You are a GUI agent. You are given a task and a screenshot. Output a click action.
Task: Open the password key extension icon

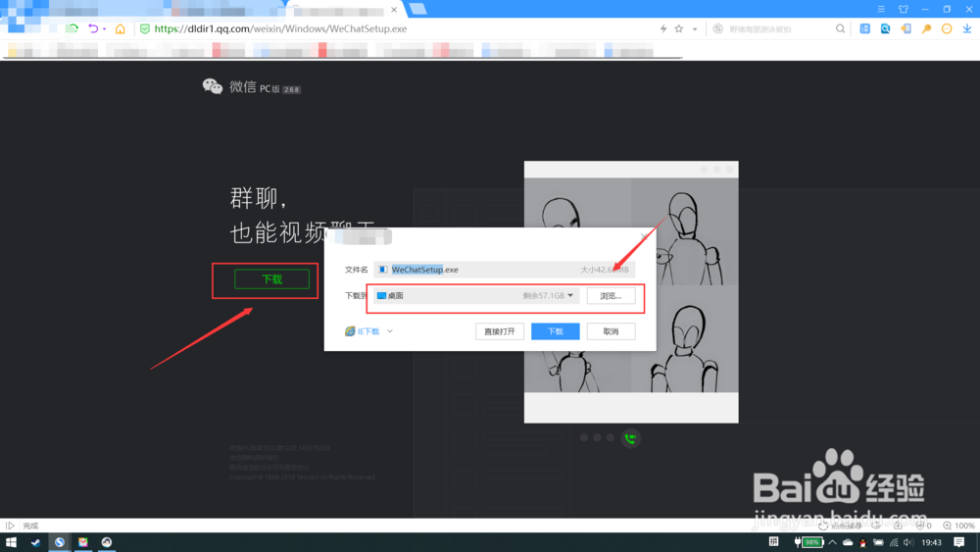pyautogui.click(x=926, y=28)
